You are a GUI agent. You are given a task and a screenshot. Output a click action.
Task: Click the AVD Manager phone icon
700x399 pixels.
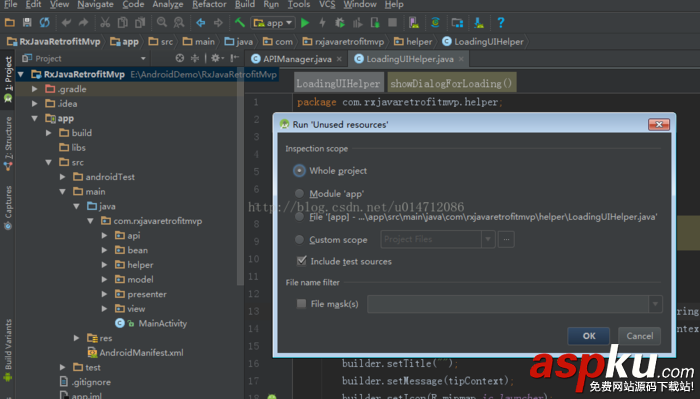[x=414, y=22]
